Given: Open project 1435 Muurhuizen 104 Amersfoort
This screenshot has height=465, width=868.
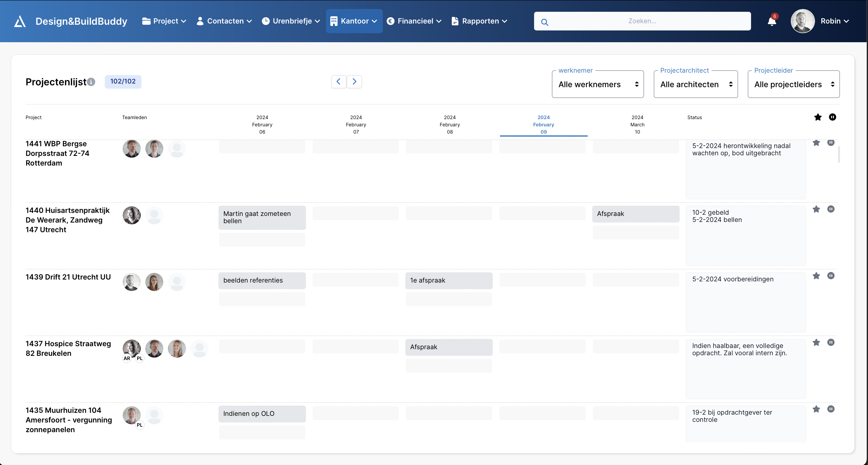Looking at the screenshot, I should (69, 420).
